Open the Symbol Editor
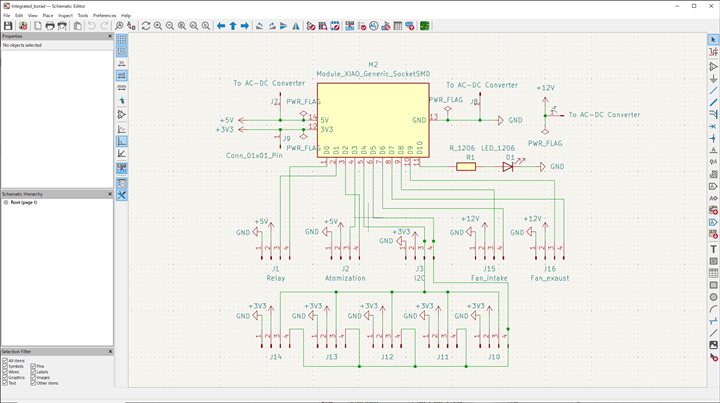The width and height of the screenshot is (720, 403). (x=311, y=26)
